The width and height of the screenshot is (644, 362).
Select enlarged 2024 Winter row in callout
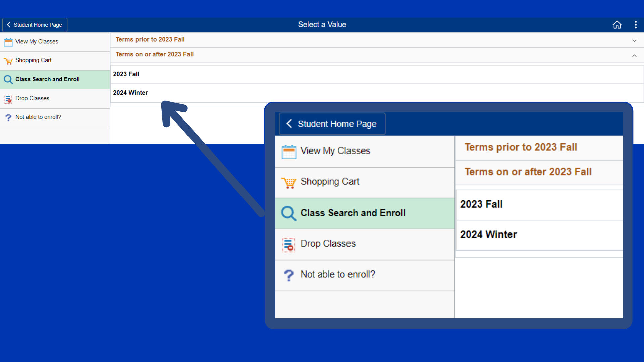point(488,234)
